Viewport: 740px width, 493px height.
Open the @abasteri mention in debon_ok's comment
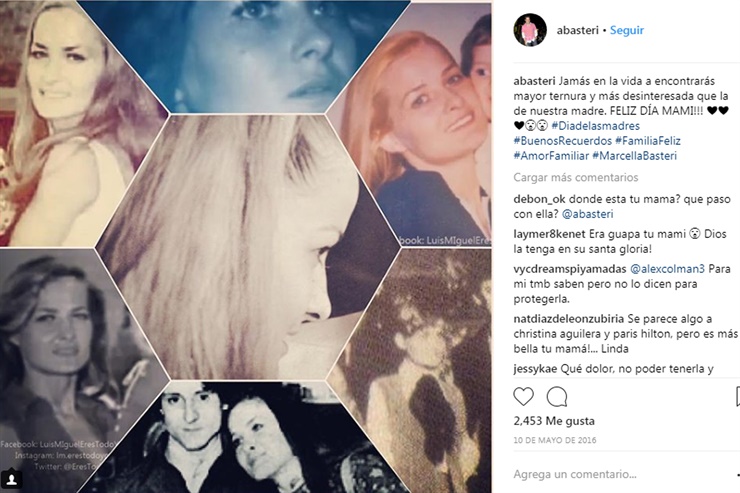[x=588, y=214]
